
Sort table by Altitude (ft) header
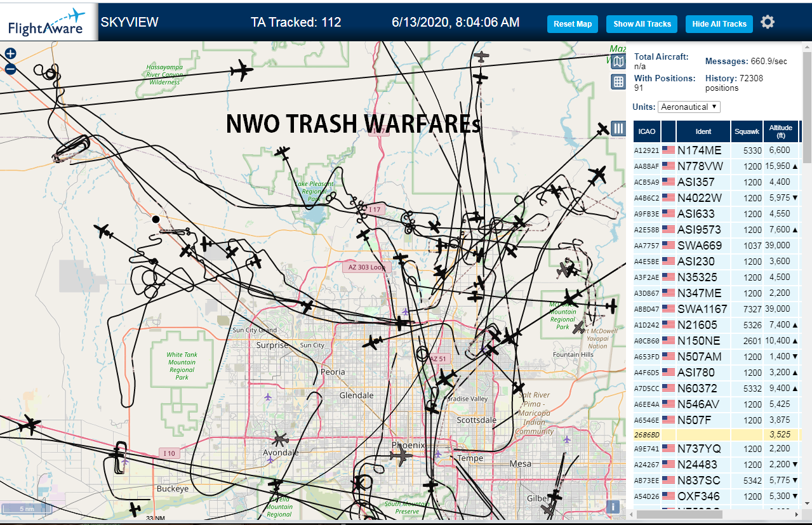coord(781,131)
